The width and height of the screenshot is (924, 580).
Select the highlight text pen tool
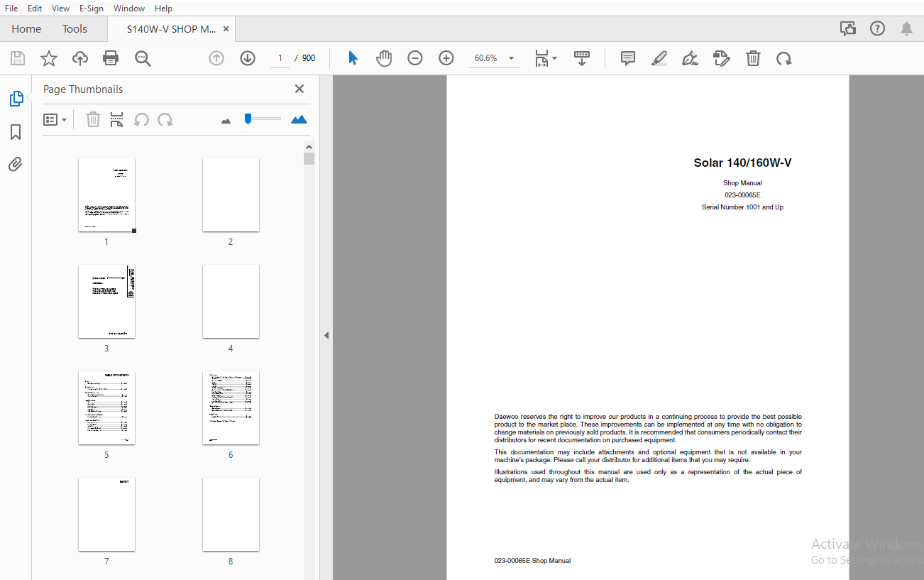659,58
